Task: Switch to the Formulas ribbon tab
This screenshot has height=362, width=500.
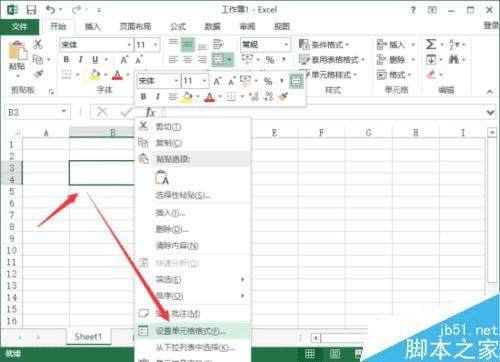Action: (178, 27)
